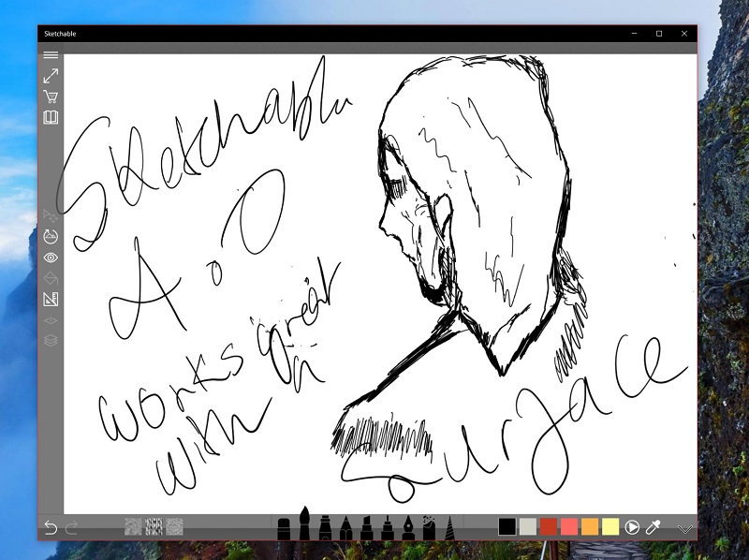Close the Sketchable window

pyautogui.click(x=684, y=34)
